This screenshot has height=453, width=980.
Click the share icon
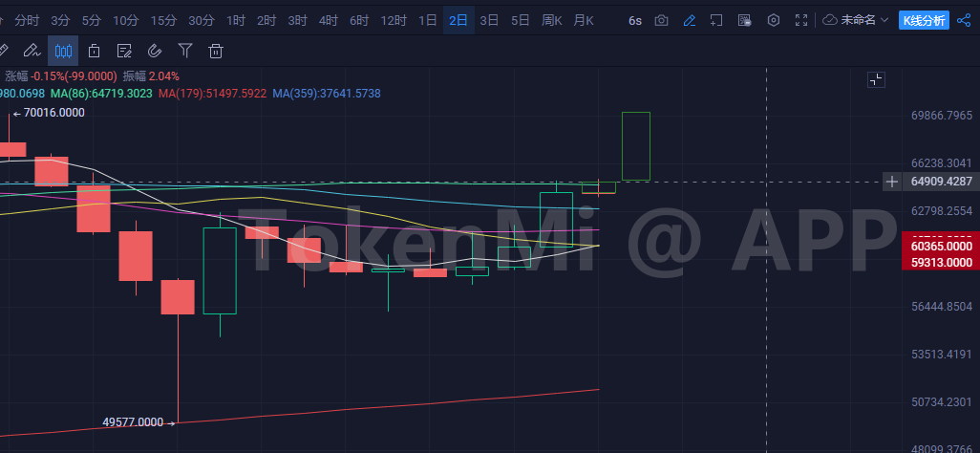coord(963,20)
